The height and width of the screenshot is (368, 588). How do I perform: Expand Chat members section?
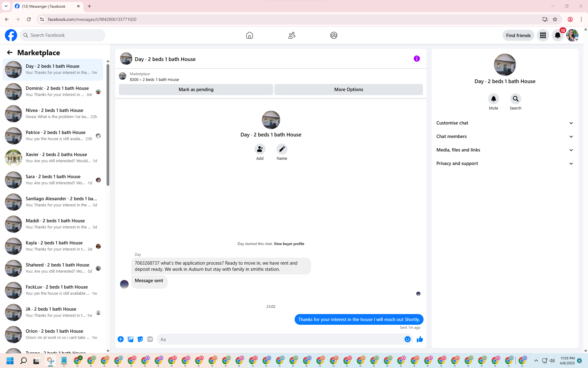click(505, 136)
